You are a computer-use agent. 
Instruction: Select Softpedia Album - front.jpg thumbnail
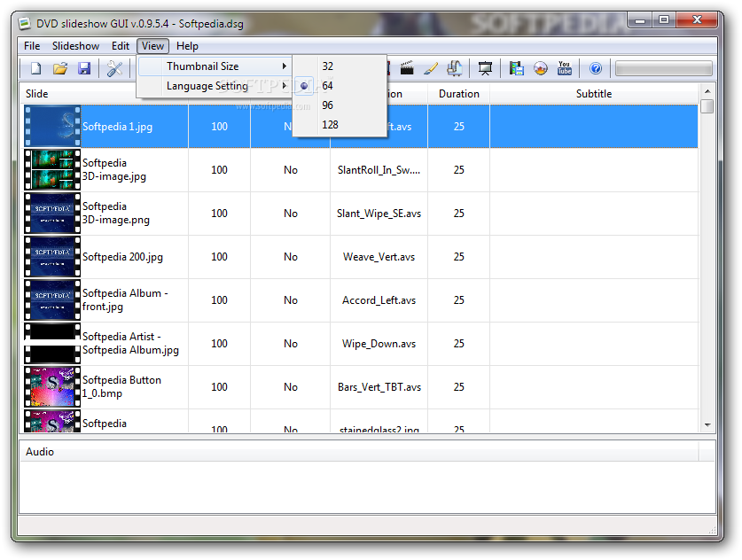coord(52,299)
